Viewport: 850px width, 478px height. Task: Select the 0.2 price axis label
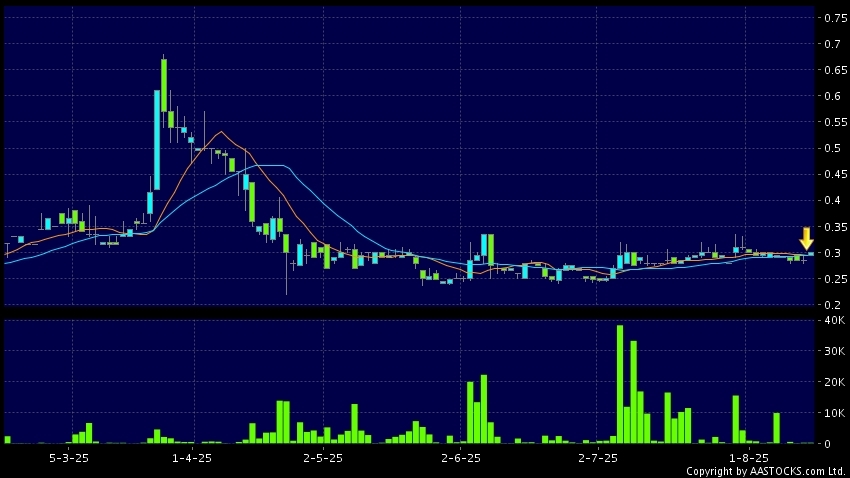pos(833,305)
